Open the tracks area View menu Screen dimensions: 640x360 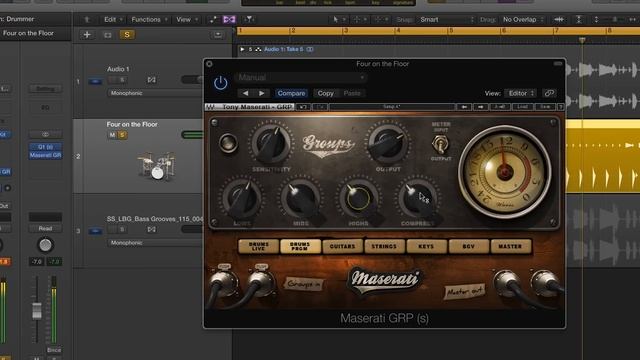187,19
